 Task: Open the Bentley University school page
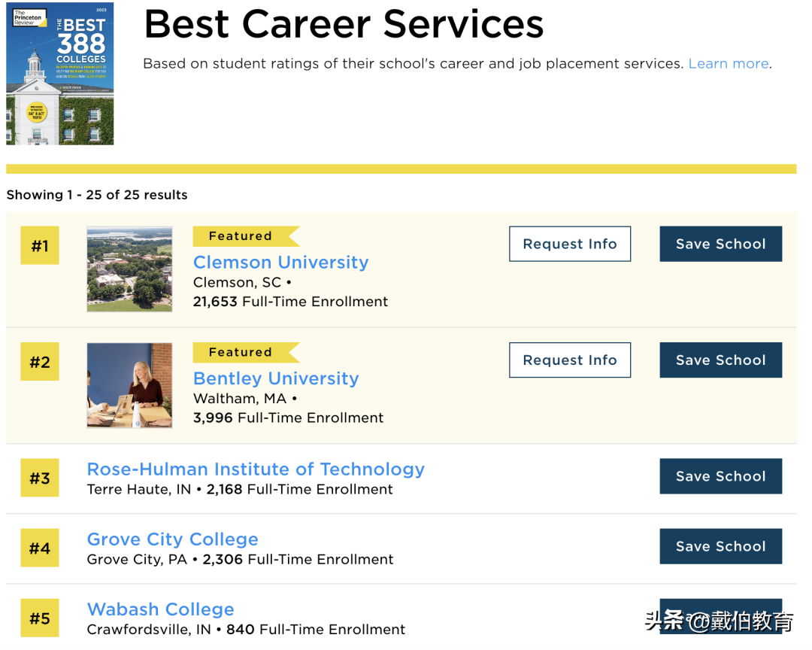pos(276,378)
